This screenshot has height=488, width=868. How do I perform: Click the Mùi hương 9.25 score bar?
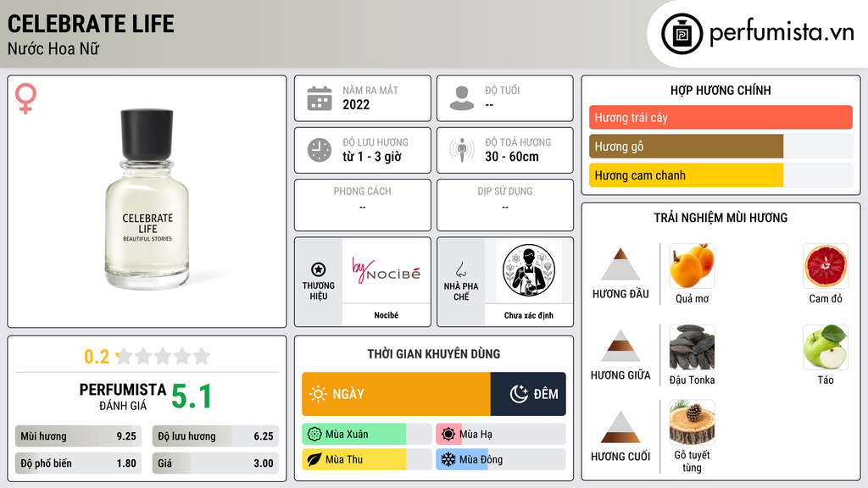point(78,436)
